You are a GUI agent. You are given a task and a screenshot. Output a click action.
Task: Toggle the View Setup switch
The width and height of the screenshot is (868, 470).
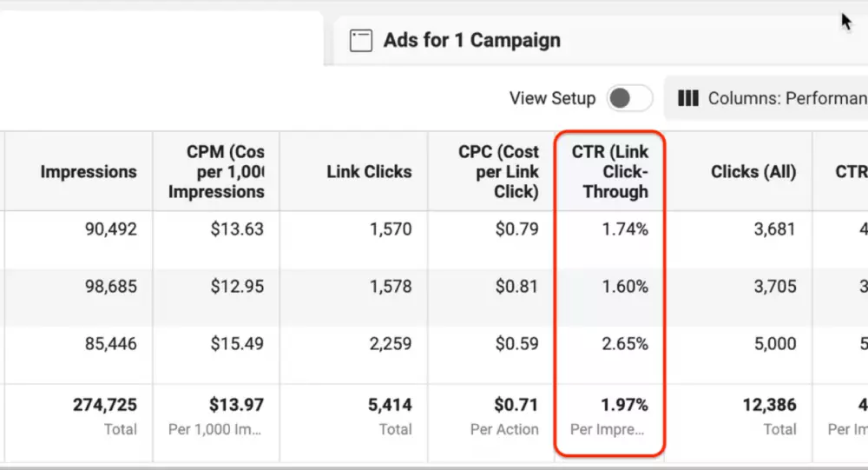click(x=630, y=98)
